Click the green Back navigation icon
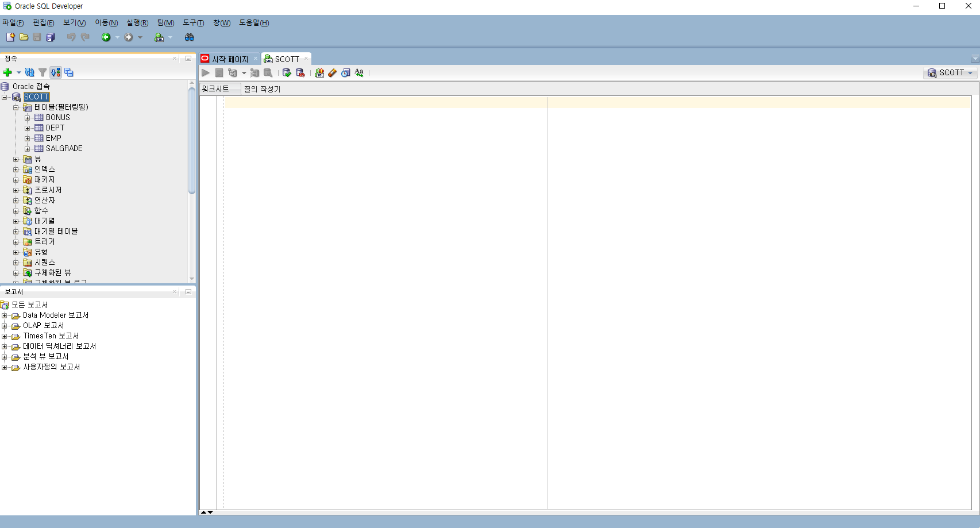This screenshot has height=528, width=980. [106, 37]
